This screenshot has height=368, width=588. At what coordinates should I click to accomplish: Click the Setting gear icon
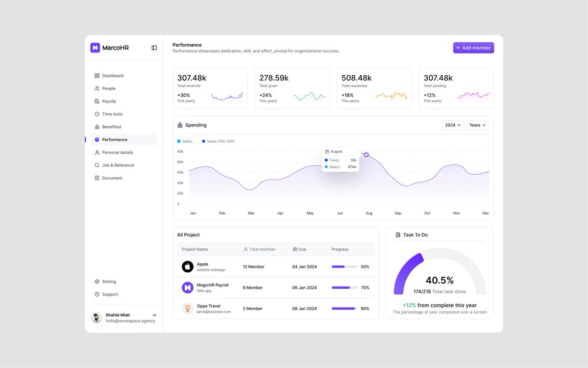pyautogui.click(x=97, y=282)
